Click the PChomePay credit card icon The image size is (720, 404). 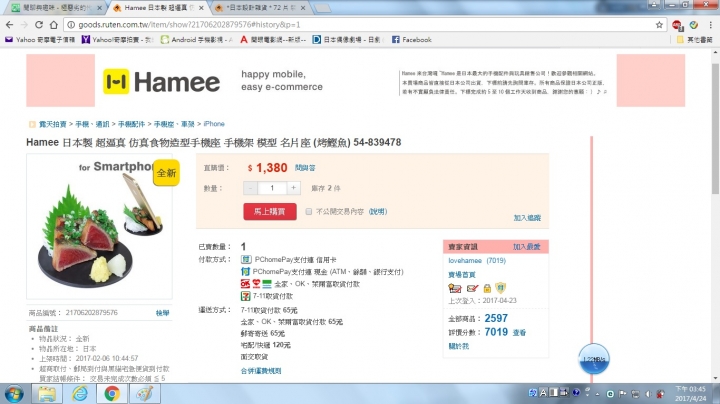click(246, 260)
